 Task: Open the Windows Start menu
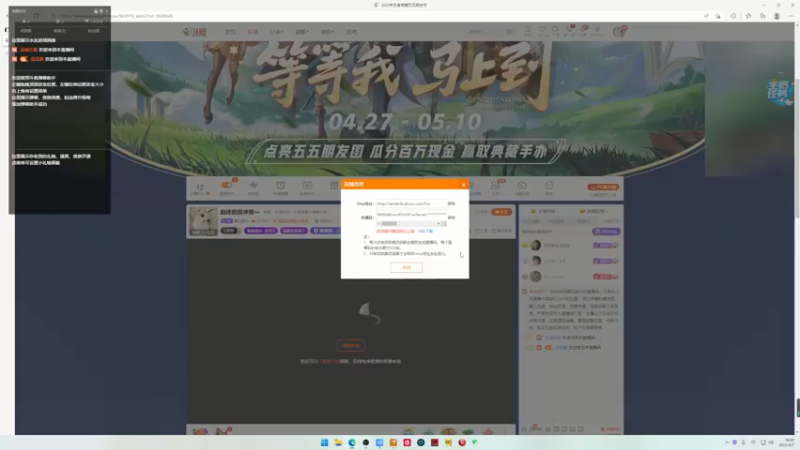pyautogui.click(x=324, y=442)
